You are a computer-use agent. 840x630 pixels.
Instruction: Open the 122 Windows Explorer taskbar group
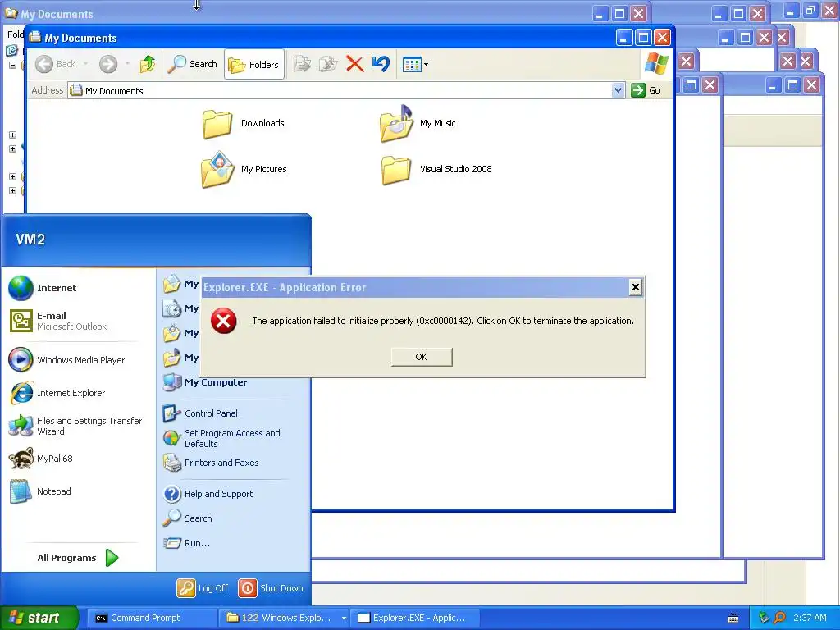click(x=285, y=618)
